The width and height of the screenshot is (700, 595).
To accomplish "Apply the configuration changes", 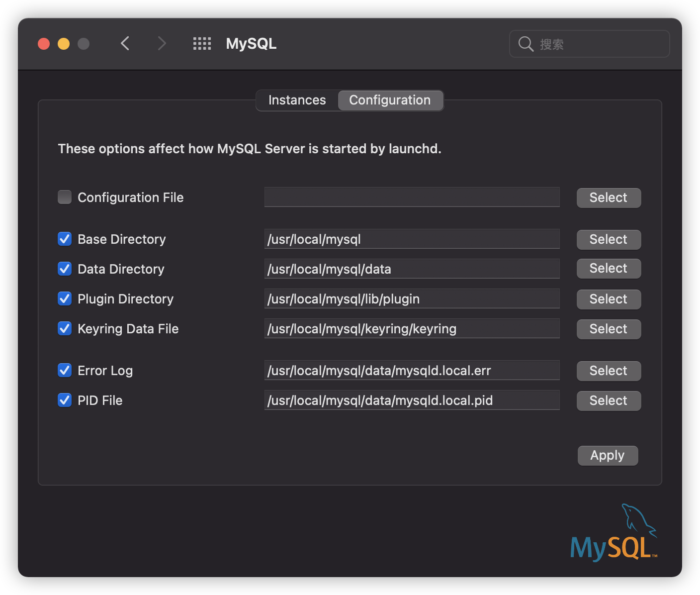I will tap(608, 455).
